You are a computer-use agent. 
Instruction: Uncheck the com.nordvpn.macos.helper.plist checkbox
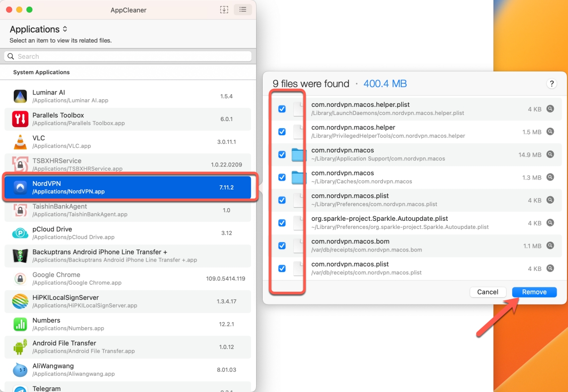pos(282,109)
